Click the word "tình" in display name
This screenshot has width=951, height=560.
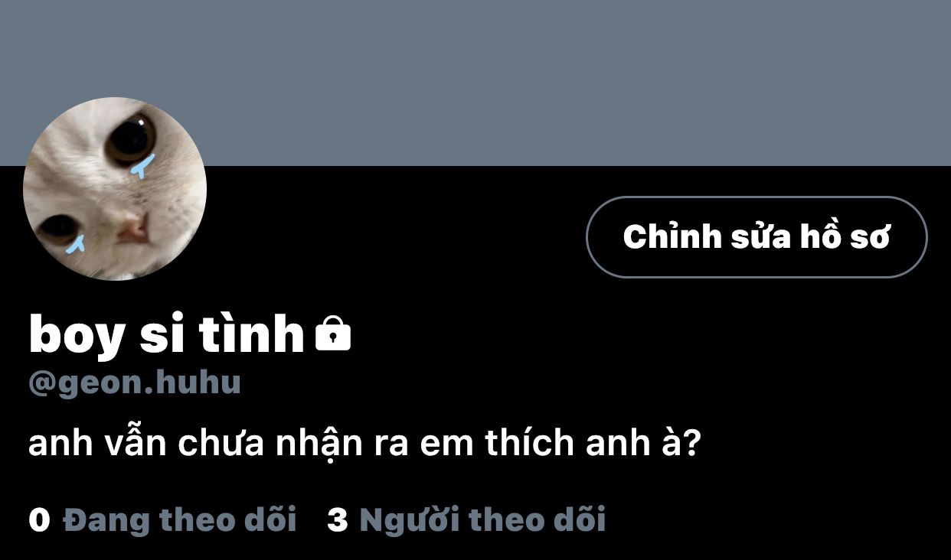[x=251, y=334]
